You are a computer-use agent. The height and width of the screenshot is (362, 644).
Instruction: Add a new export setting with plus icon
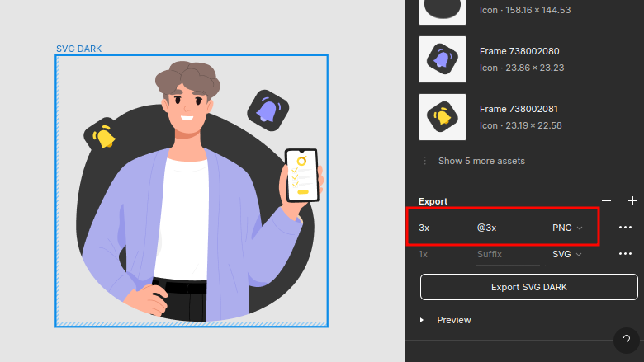click(632, 200)
